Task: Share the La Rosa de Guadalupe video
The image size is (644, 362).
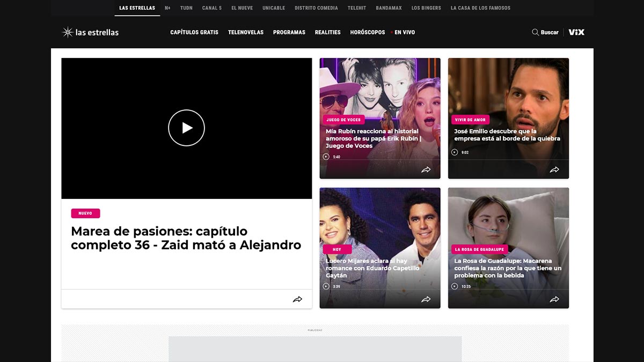Action: (554, 299)
